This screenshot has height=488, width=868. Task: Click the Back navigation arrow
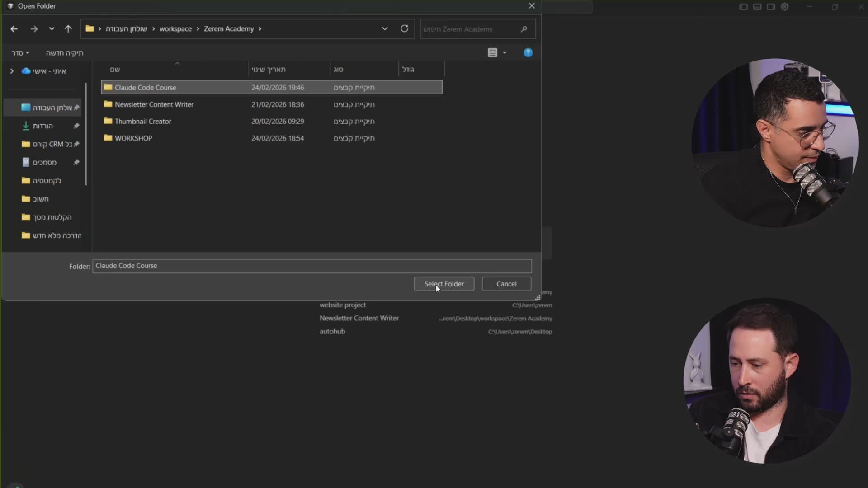coord(14,29)
